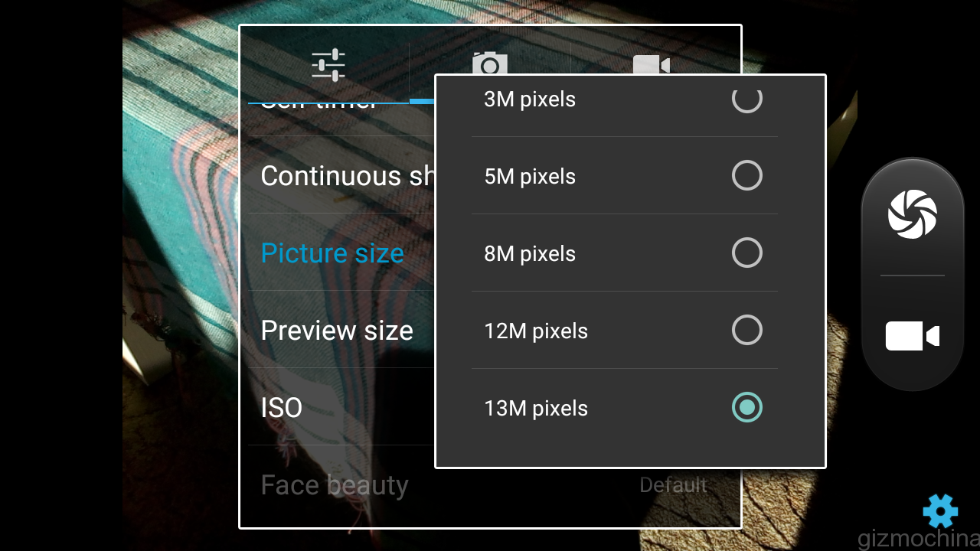The height and width of the screenshot is (551, 980).
Task: Open the Picture size setting
Action: 332,253
